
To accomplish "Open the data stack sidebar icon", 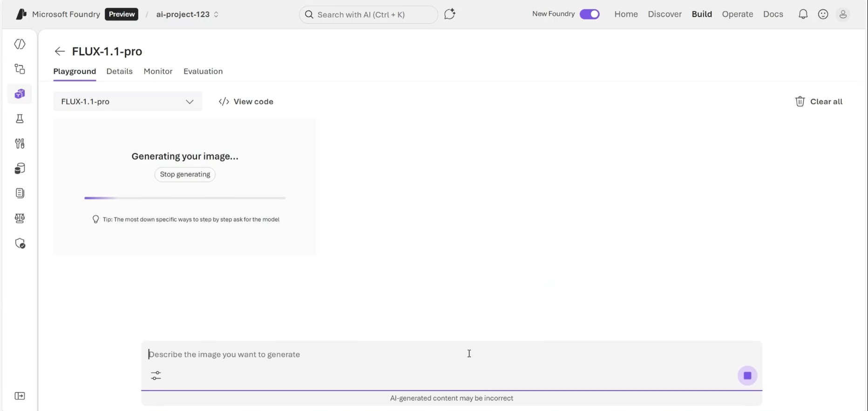I will 20,169.
